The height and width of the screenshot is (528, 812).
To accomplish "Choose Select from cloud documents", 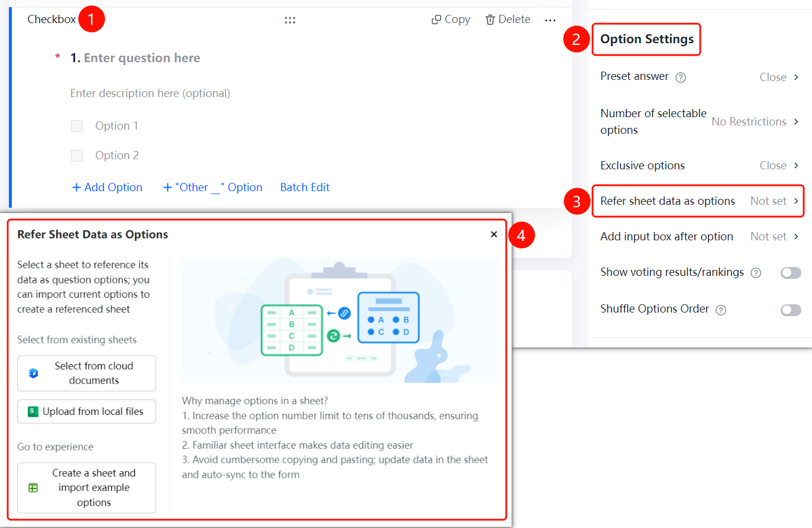I will pyautogui.click(x=86, y=374).
